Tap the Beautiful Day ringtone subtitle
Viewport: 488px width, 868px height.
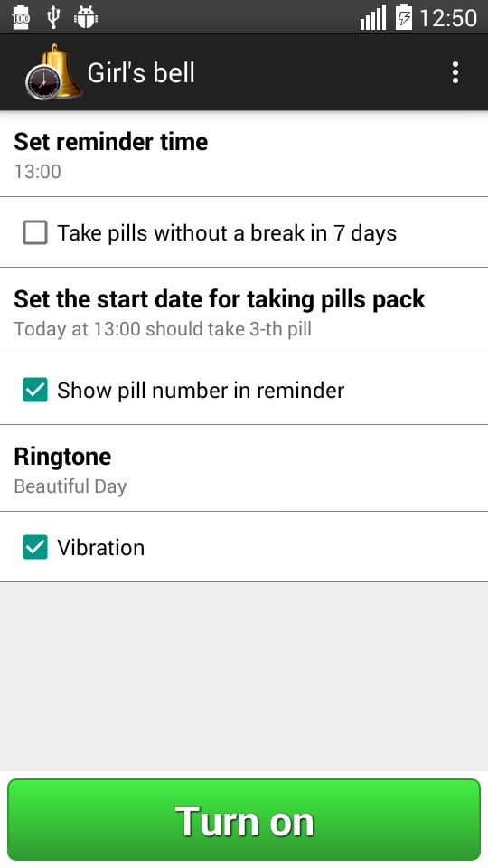point(70,486)
